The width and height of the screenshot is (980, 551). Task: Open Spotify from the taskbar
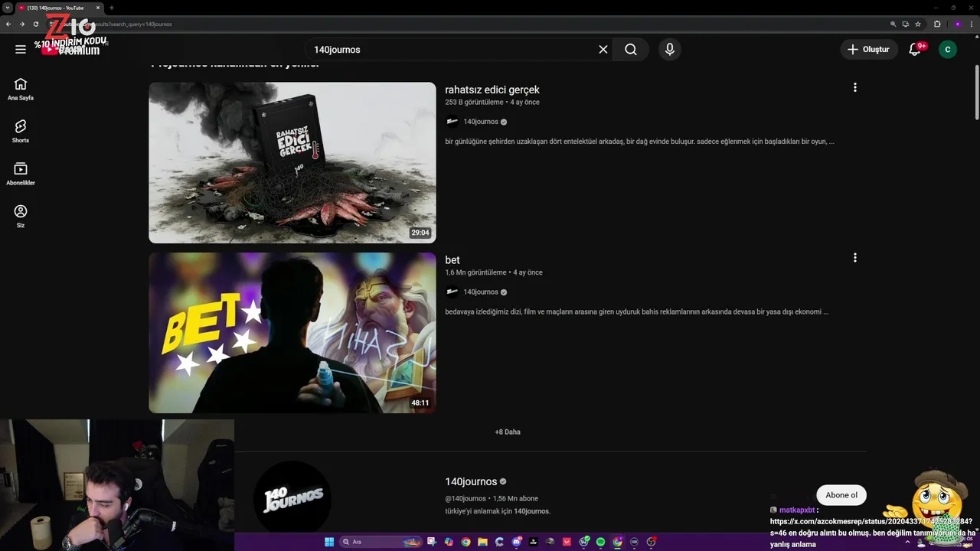pos(600,542)
